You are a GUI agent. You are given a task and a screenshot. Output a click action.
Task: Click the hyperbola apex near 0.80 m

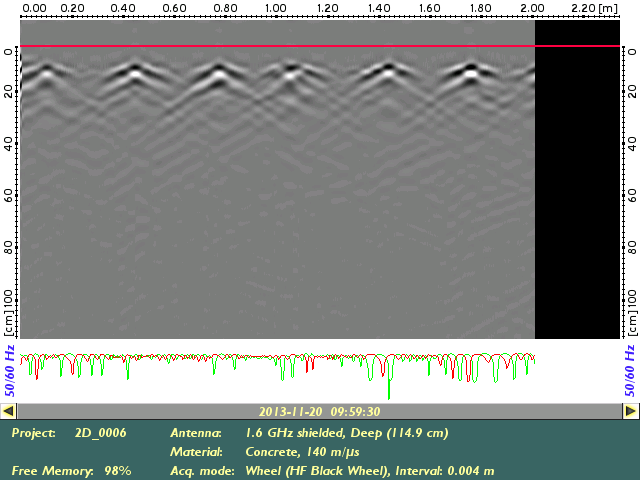[220, 69]
